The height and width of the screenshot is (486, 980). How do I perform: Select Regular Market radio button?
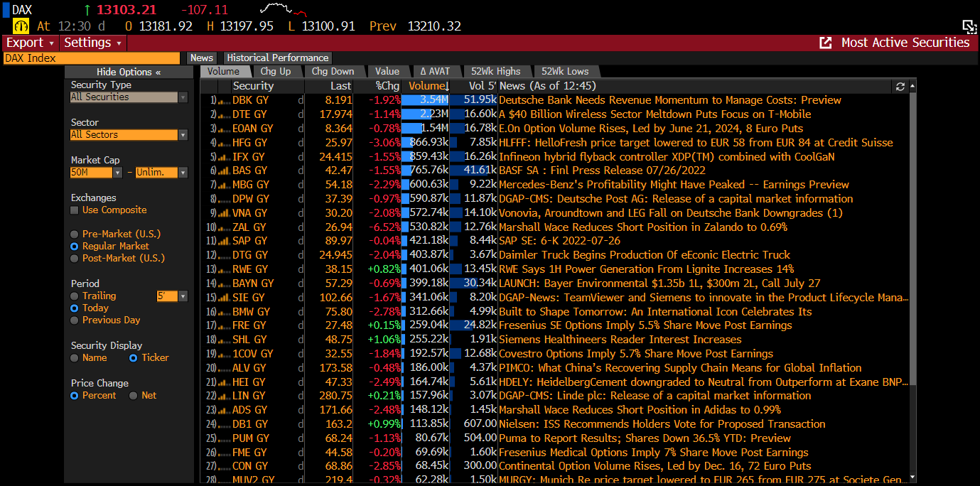point(75,247)
